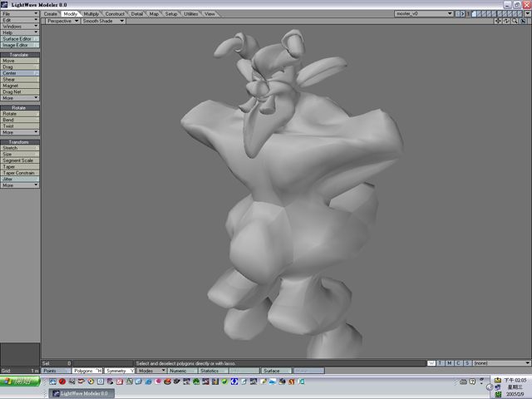Select the Magnet tool
Image resolution: width=532 pixels, height=399 pixels.
click(20, 86)
